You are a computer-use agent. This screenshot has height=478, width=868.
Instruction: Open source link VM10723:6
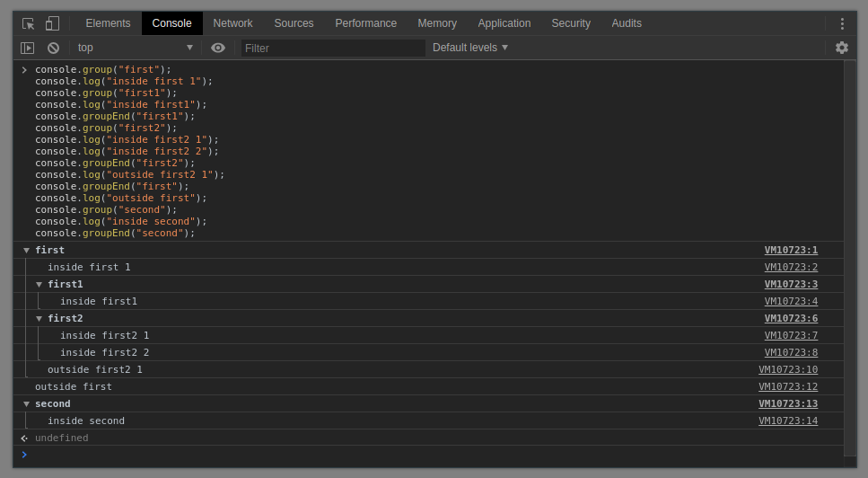[791, 318]
